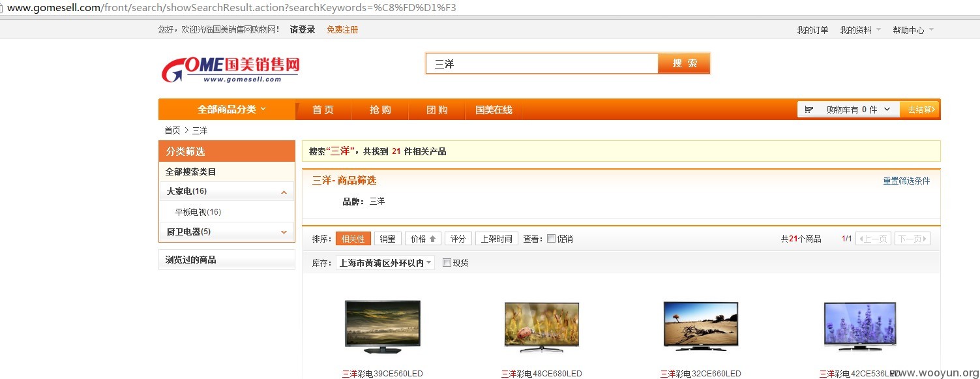Open the 42CE536LED TV thumbnail
The width and height of the screenshot is (980, 379).
[x=860, y=327]
